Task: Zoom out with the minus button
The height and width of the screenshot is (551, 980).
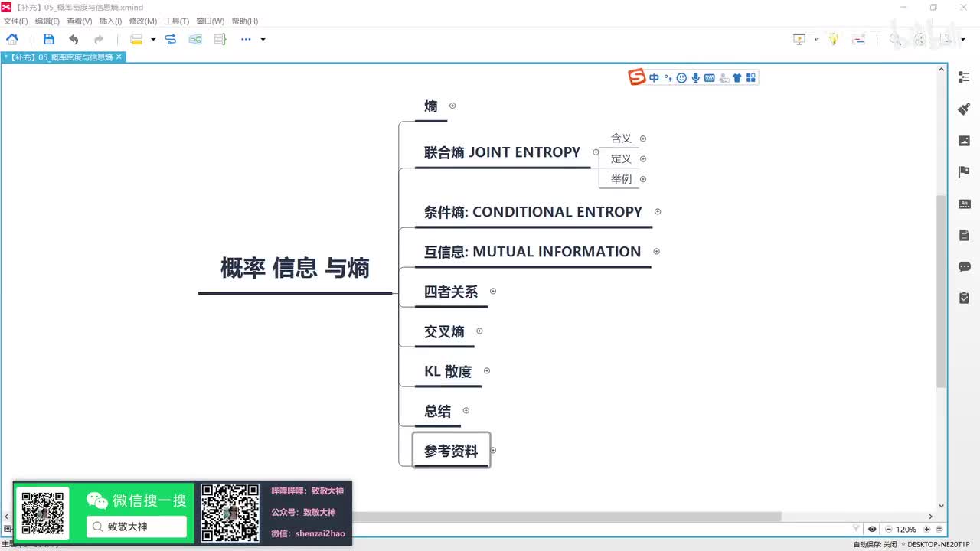Action: pyautogui.click(x=888, y=529)
